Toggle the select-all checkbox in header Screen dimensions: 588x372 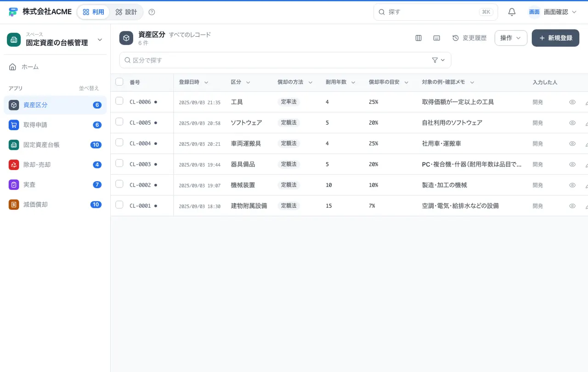(119, 82)
